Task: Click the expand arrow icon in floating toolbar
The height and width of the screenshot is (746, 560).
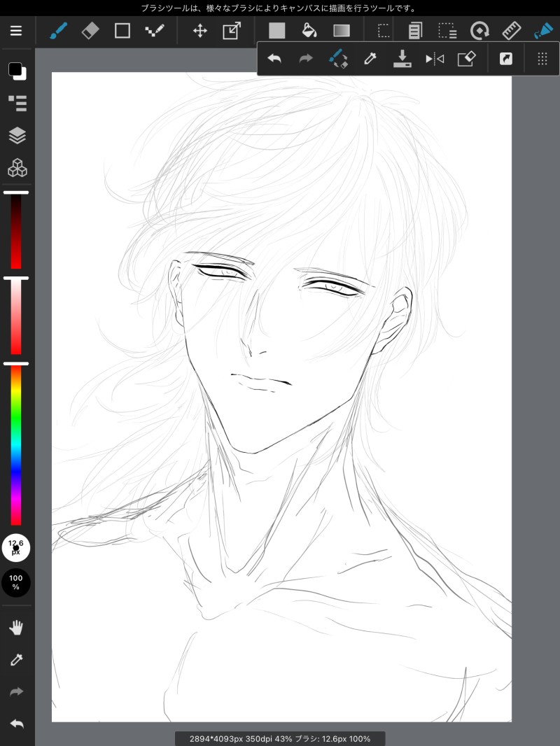Action: click(506, 59)
